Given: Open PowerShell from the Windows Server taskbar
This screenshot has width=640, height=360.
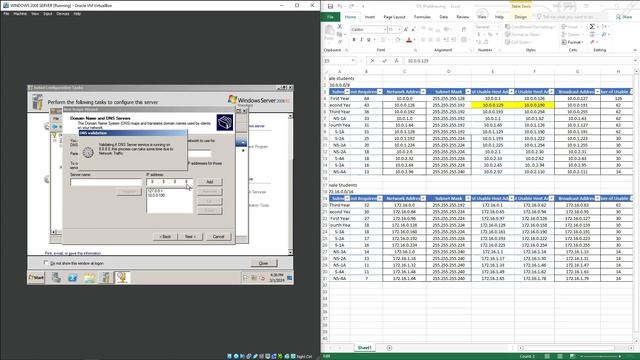Looking at the screenshot, I should (73, 278).
